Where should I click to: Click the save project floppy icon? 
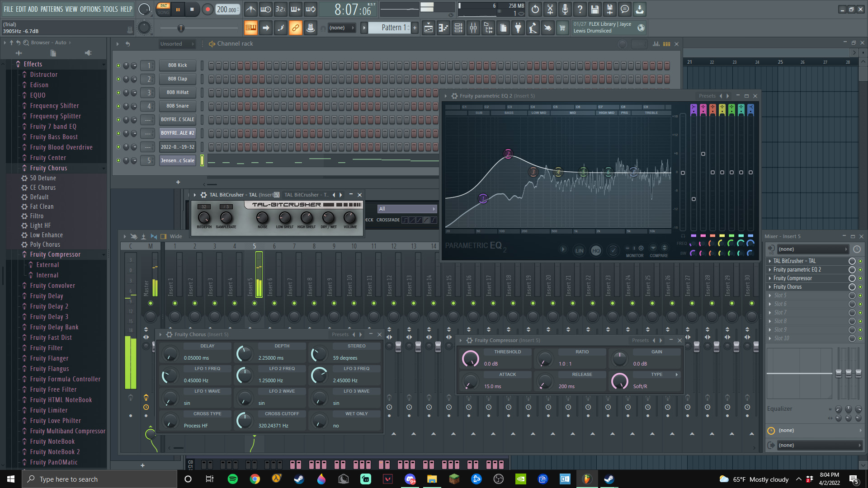[595, 9]
